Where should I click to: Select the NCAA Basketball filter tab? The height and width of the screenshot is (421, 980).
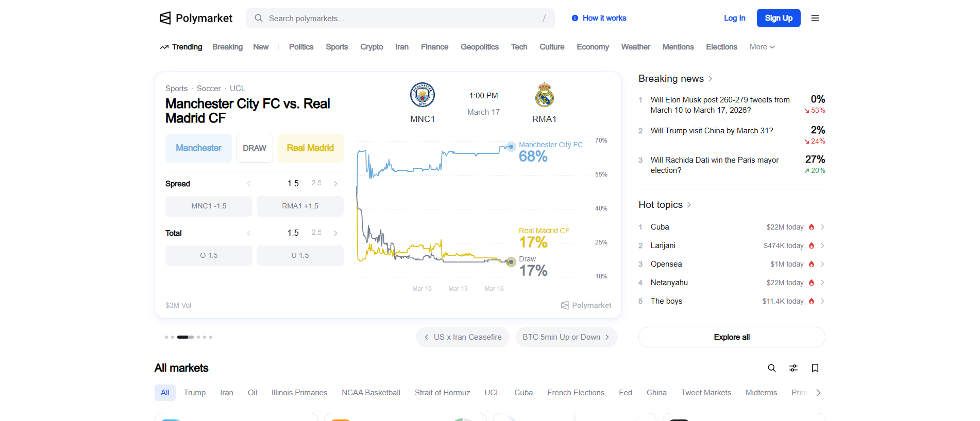[x=371, y=393]
